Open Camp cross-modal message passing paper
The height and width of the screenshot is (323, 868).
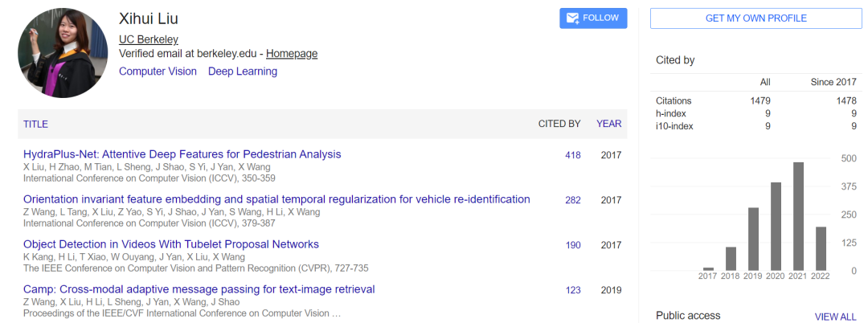[x=199, y=289]
